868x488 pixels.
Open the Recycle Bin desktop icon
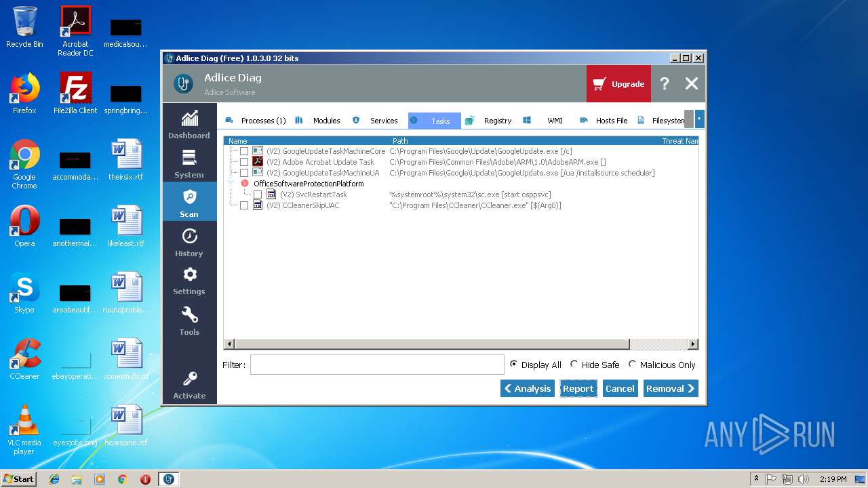(24, 27)
